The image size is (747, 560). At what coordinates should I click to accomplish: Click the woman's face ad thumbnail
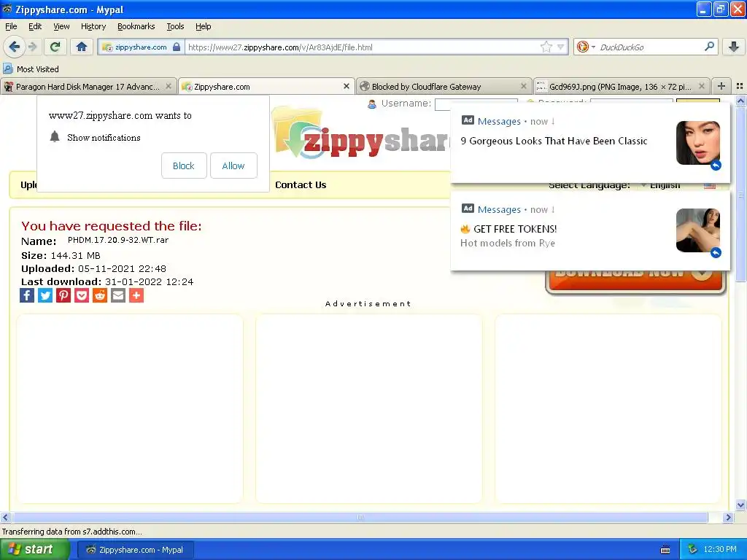point(698,143)
